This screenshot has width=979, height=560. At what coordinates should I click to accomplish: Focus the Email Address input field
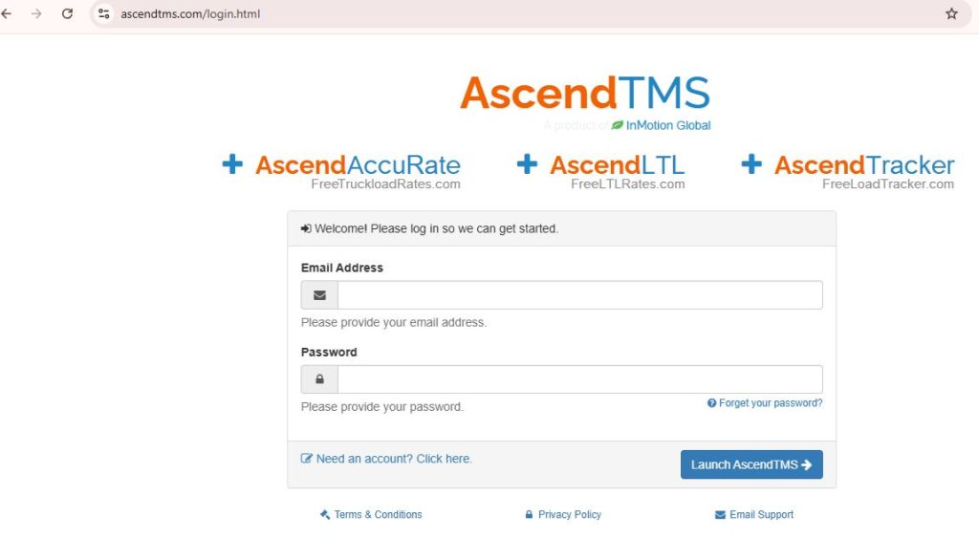click(x=579, y=295)
